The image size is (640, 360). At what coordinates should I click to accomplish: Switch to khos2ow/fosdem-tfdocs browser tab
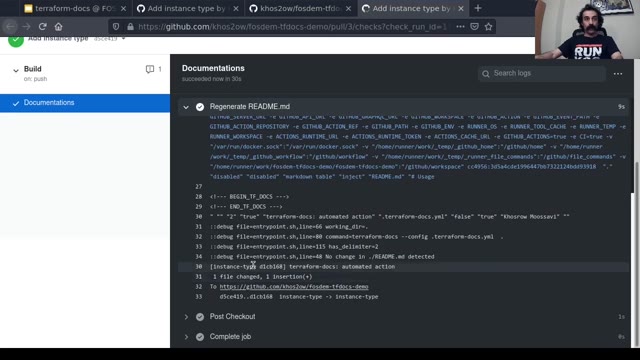click(300, 8)
